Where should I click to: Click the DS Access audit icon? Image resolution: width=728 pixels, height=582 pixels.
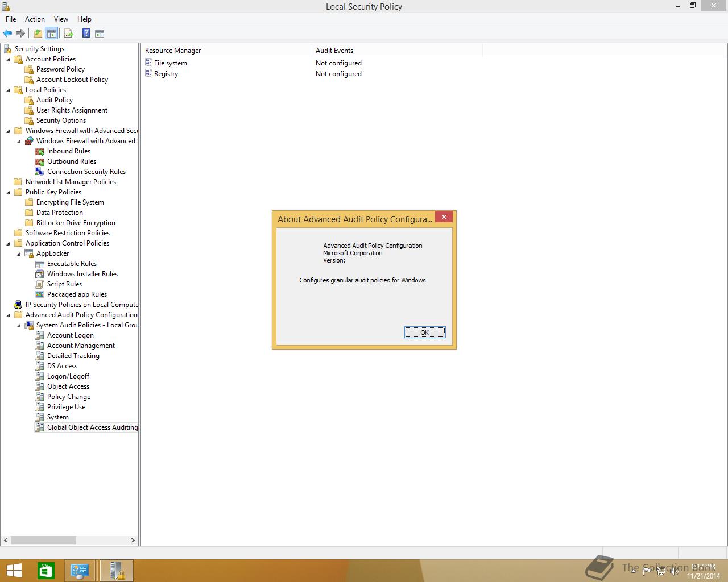click(x=40, y=366)
